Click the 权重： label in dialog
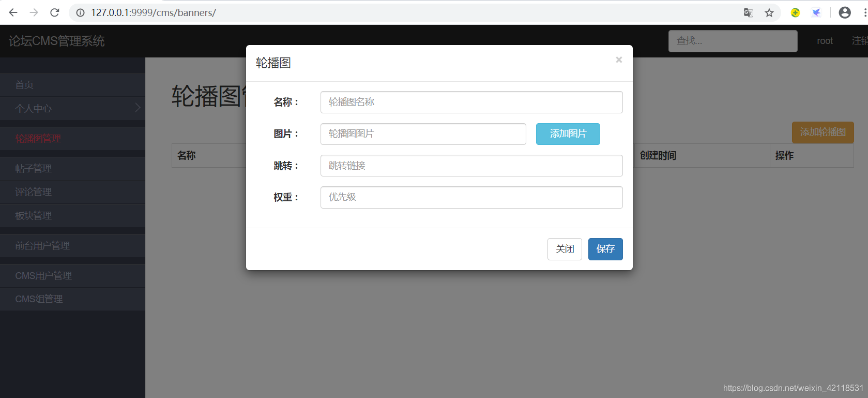Image resolution: width=868 pixels, height=398 pixels. click(286, 197)
